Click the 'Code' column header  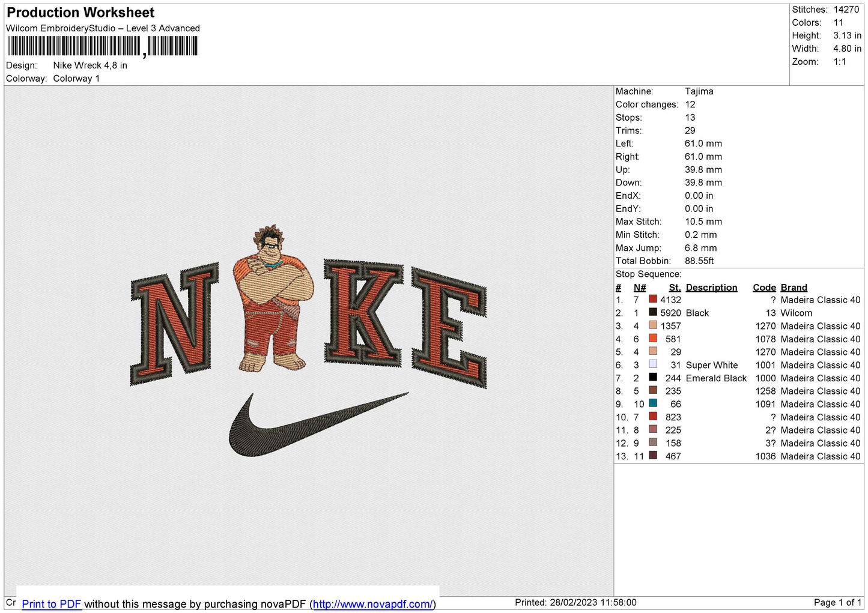click(x=765, y=288)
